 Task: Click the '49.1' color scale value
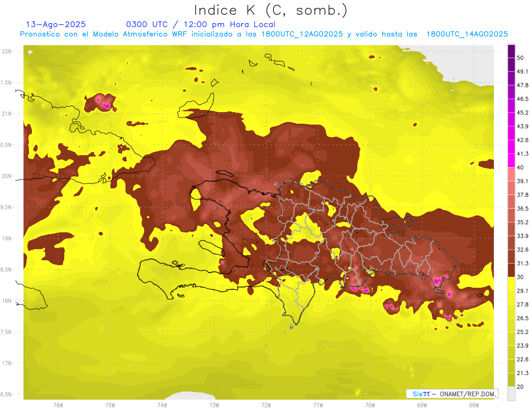pos(523,71)
